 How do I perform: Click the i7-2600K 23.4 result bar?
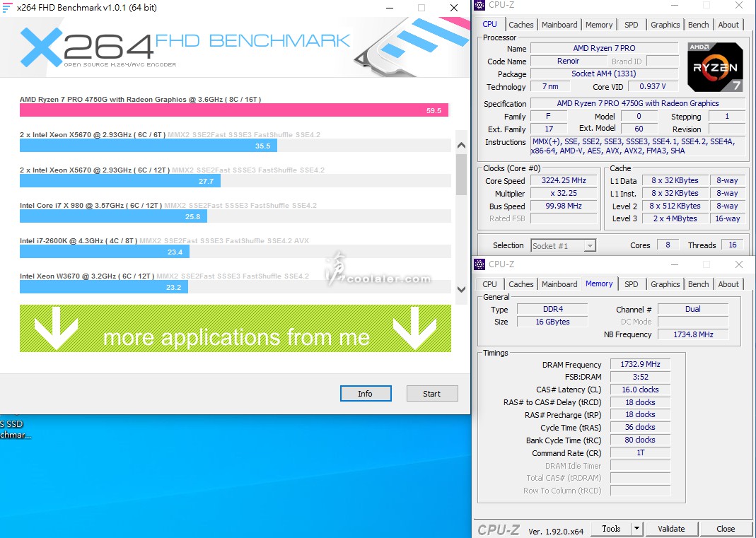pyautogui.click(x=105, y=251)
